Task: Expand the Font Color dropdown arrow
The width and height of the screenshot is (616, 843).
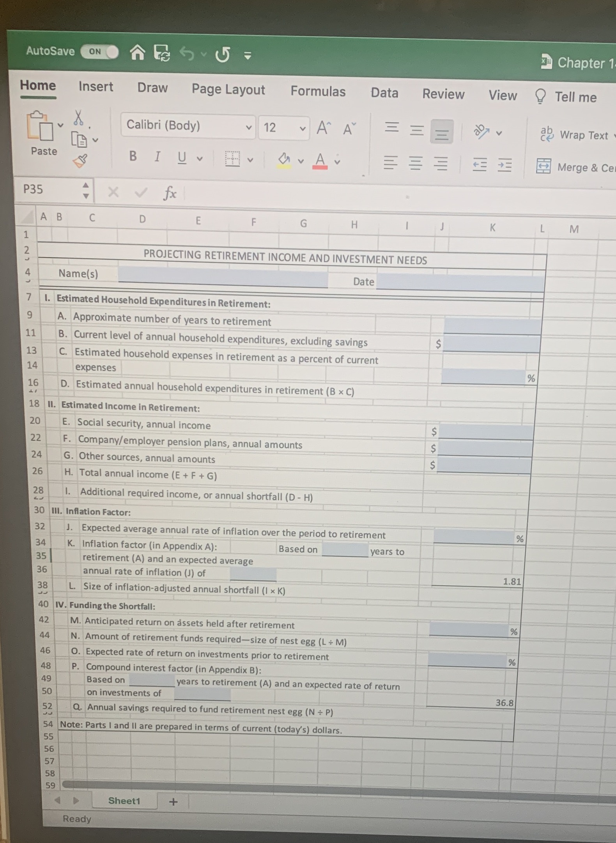Action: (x=338, y=161)
